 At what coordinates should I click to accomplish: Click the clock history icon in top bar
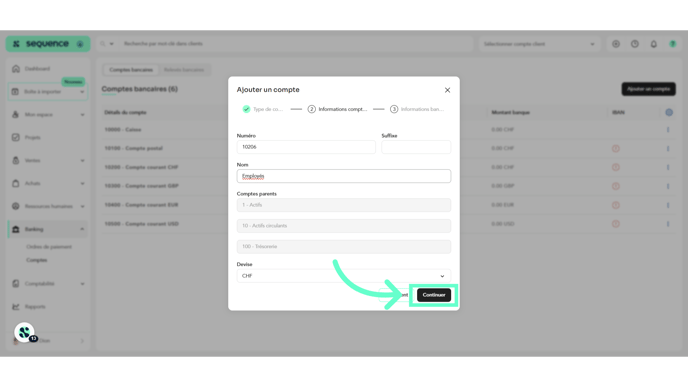pos(635,44)
